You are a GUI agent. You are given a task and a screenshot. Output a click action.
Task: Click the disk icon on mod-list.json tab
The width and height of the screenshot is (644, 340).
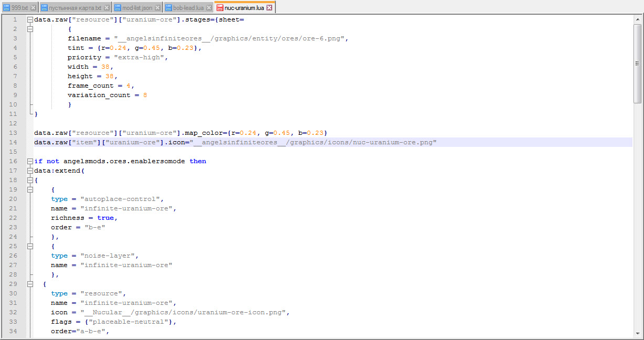pyautogui.click(x=117, y=8)
